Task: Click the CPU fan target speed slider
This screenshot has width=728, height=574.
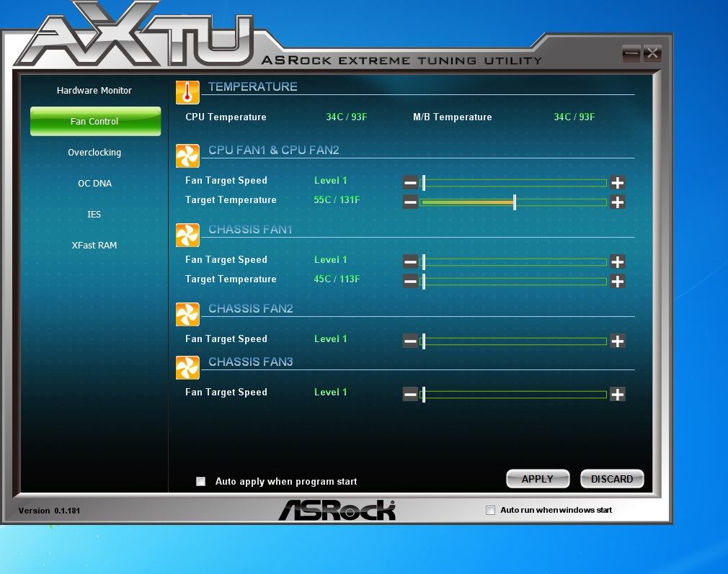Action: (513, 183)
